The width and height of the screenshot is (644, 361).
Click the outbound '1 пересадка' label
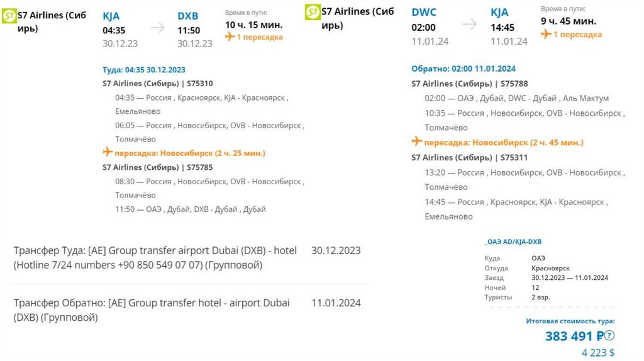[260, 37]
